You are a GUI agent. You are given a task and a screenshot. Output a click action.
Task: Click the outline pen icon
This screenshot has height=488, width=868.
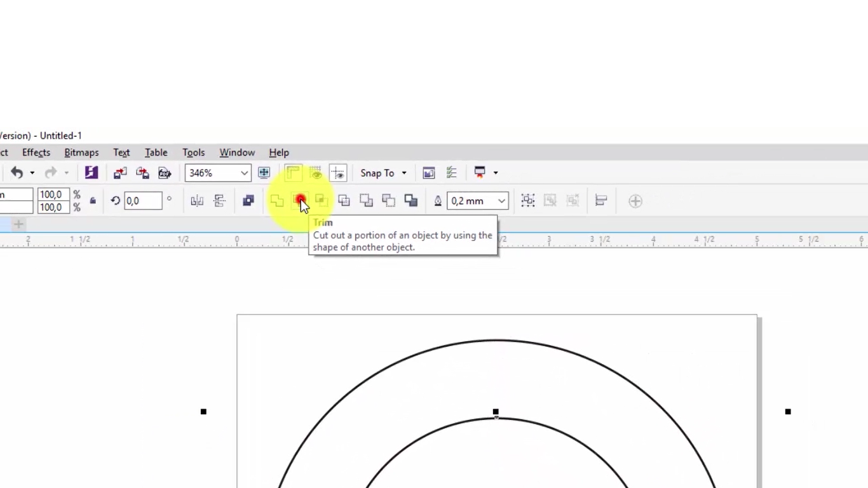(x=438, y=201)
